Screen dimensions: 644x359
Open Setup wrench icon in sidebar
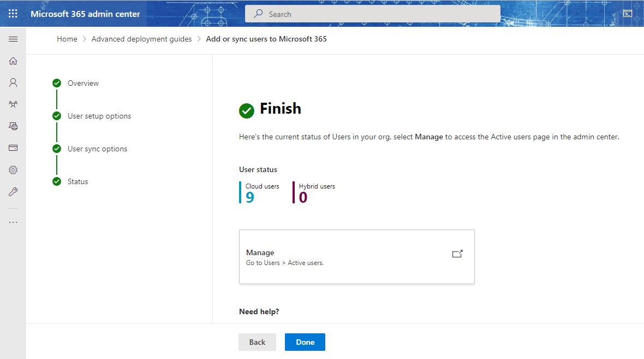coord(13,192)
